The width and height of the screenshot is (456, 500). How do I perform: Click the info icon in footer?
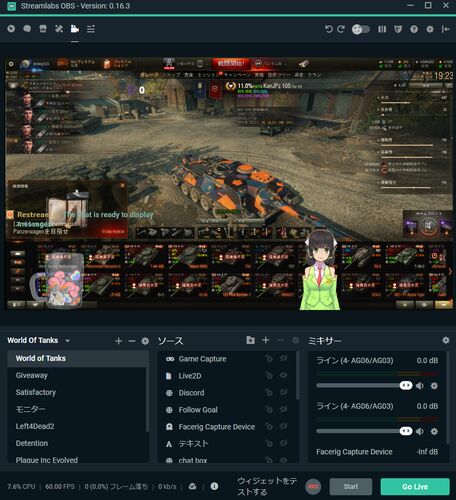(x=214, y=486)
